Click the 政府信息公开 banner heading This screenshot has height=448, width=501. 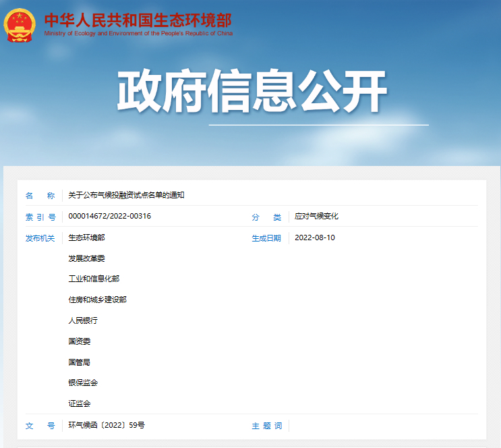tap(252, 92)
